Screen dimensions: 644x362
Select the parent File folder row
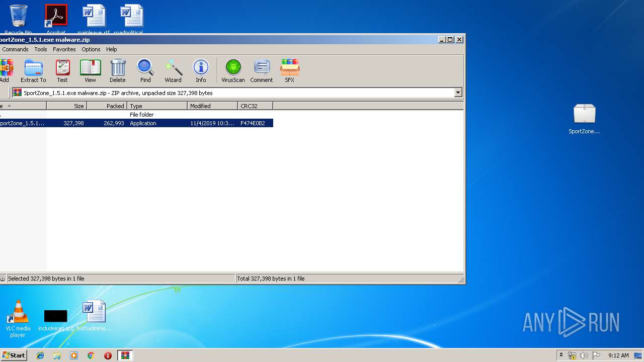(x=136, y=115)
